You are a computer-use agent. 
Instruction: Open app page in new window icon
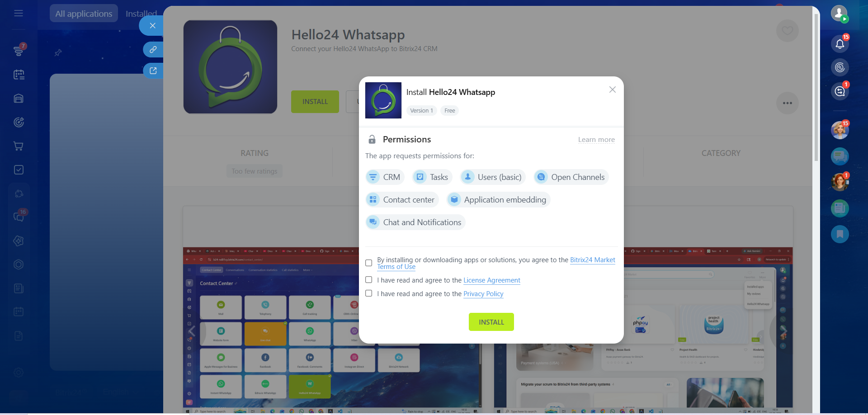[x=153, y=71]
